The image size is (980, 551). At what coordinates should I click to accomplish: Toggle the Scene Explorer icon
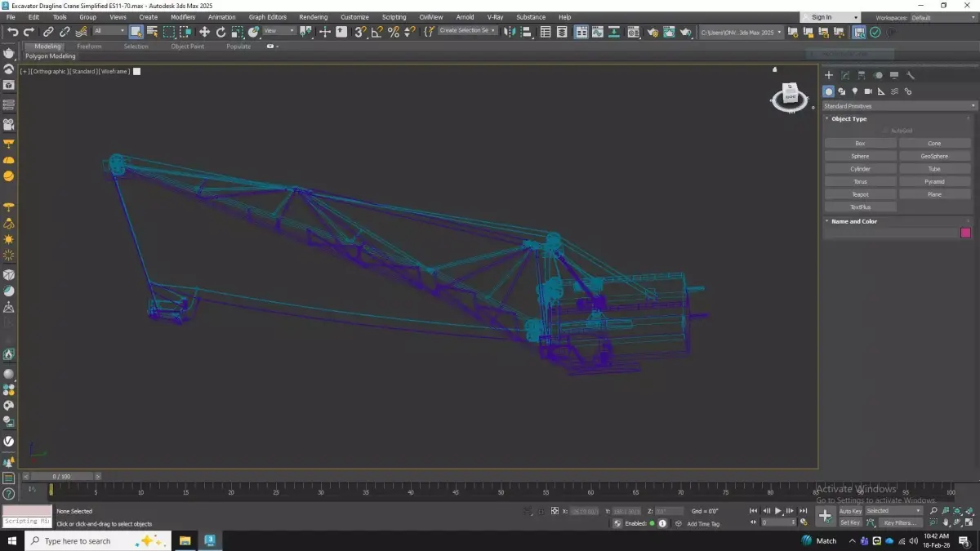545,32
